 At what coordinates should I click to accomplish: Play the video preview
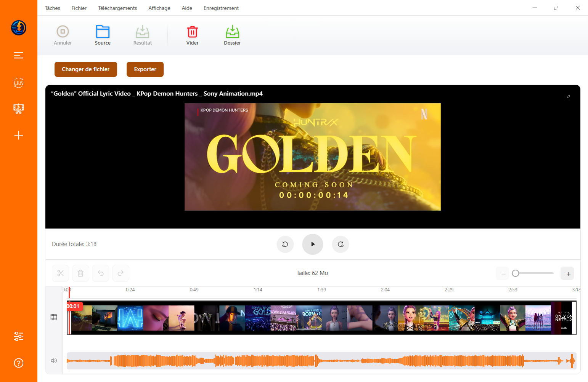coord(313,244)
